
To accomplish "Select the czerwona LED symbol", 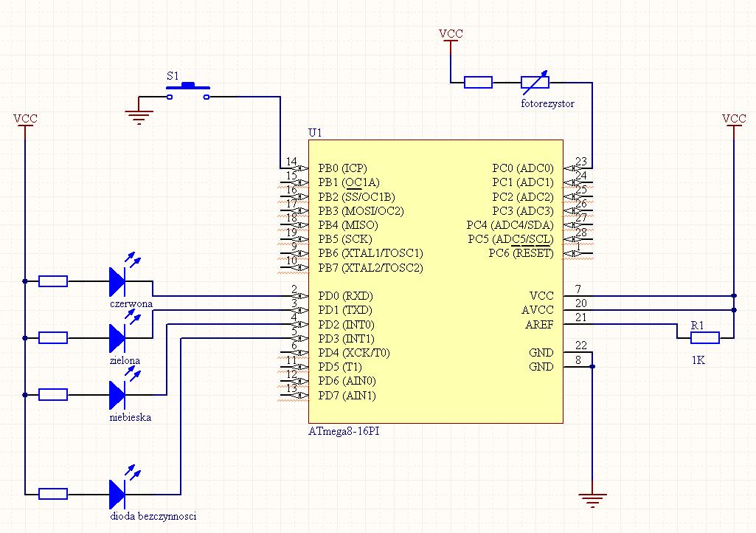I will 124,275.
